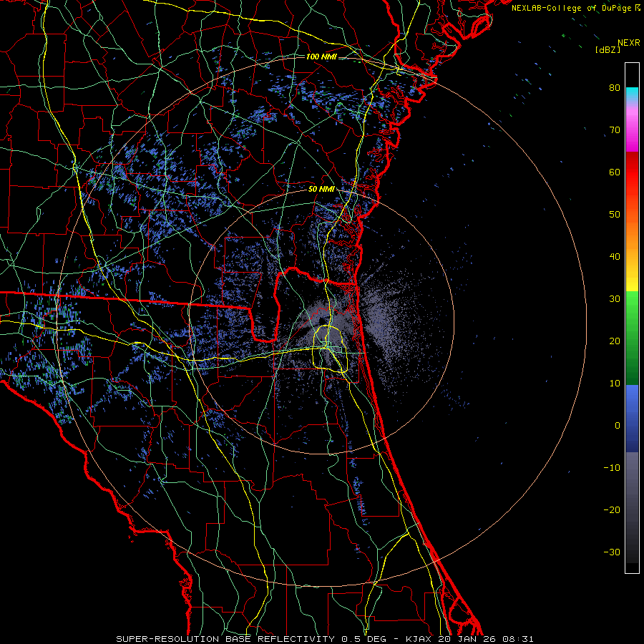This screenshot has height=644, width=644.
Task: Click the -20 value on the dBZ scale
Action: point(612,509)
